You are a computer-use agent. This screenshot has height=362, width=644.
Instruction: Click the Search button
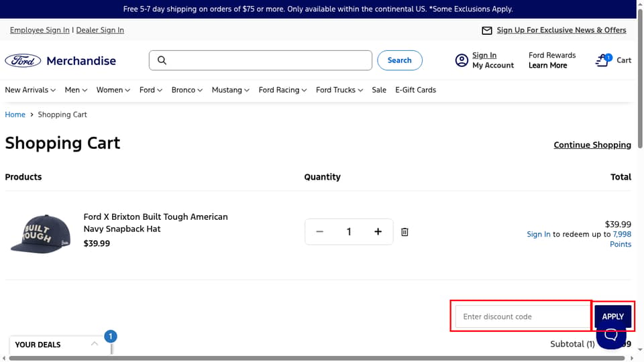tap(400, 60)
